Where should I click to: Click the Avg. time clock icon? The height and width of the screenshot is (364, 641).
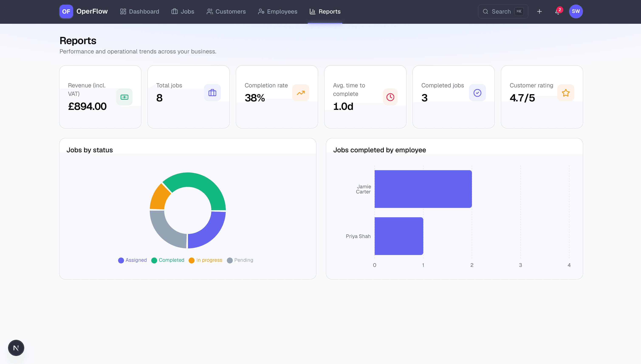coord(390,97)
